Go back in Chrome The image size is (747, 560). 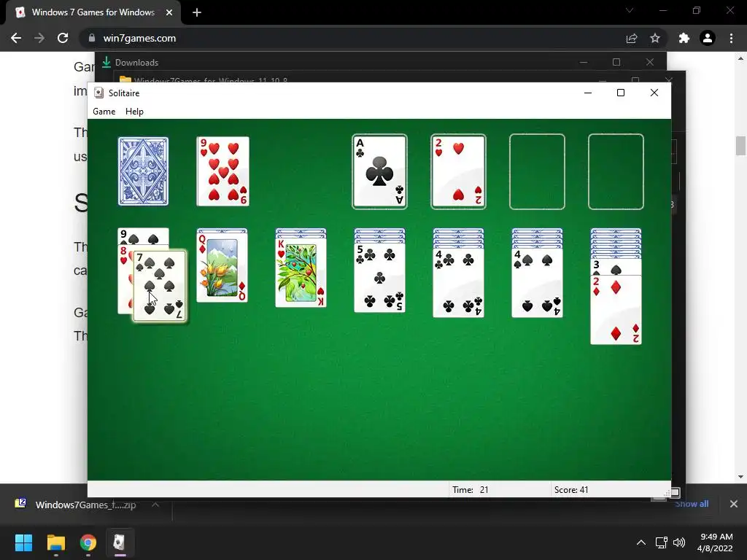tap(16, 38)
